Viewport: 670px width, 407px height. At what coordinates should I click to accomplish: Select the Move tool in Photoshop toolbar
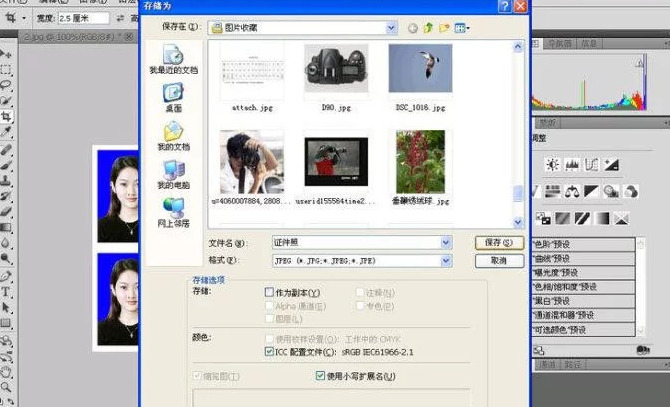6,54
